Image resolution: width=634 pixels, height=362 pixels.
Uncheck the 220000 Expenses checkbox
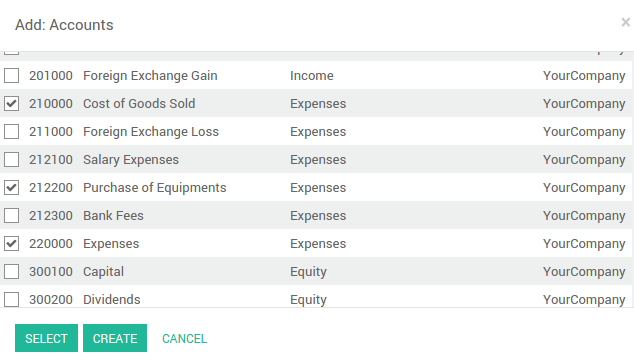click(x=11, y=243)
